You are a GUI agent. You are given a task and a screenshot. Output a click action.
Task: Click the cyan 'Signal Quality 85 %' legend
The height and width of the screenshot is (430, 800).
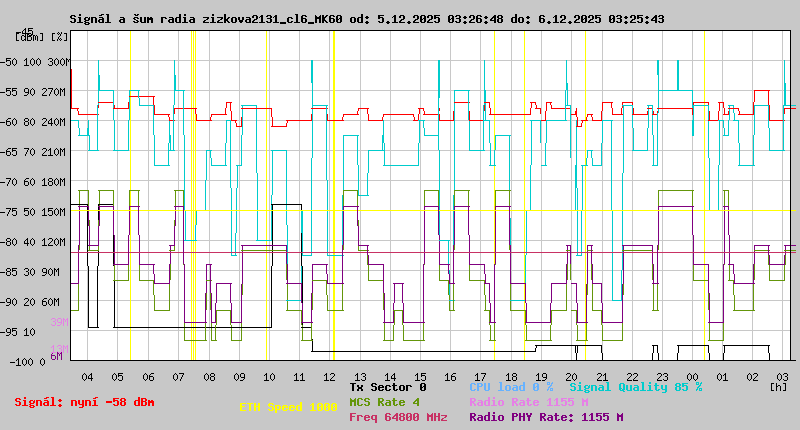point(636,386)
